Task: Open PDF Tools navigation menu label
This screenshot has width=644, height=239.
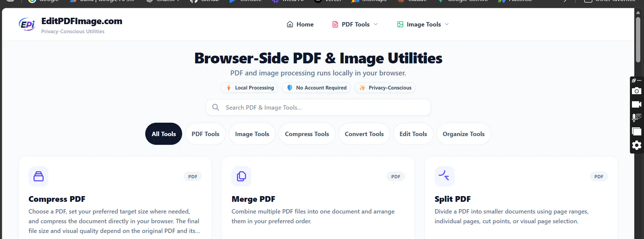Action: click(x=356, y=24)
